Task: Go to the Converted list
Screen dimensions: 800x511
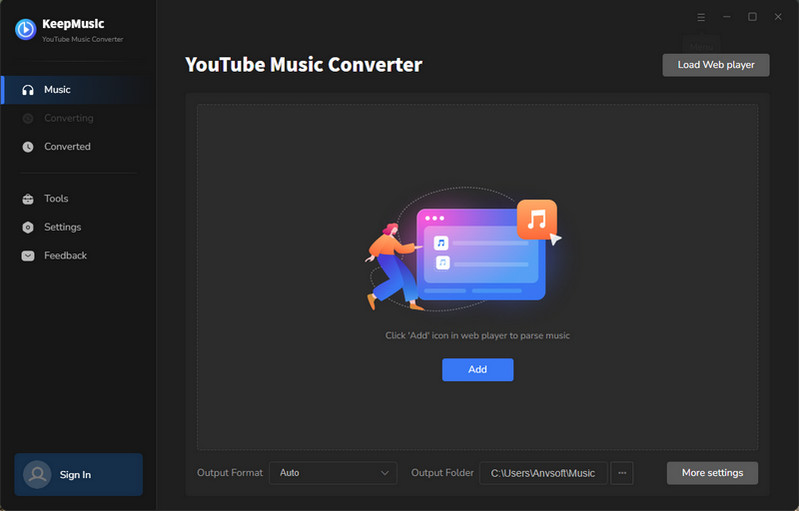Action: pos(76,147)
